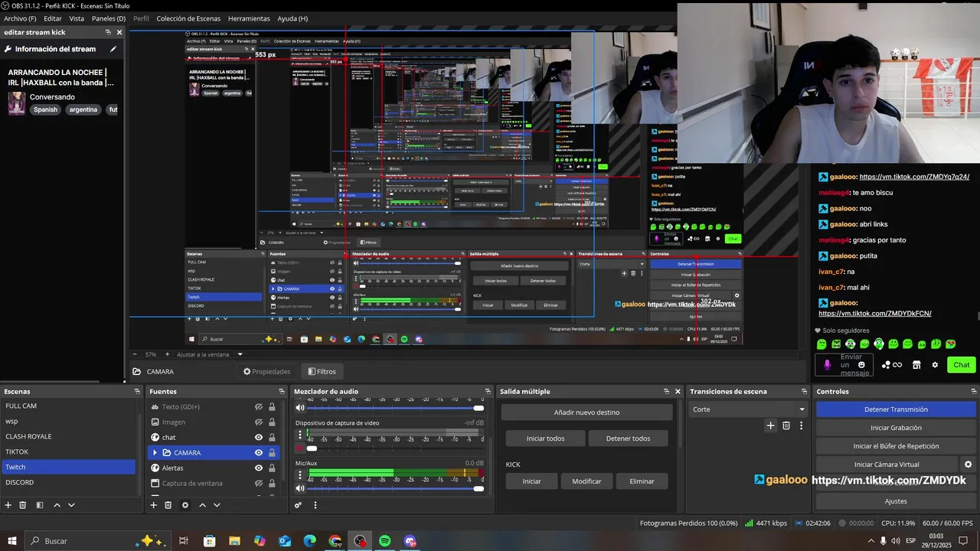This screenshot has height=551, width=980.
Task: Open Mic/Aux three-dot options menu
Action: click(300, 475)
